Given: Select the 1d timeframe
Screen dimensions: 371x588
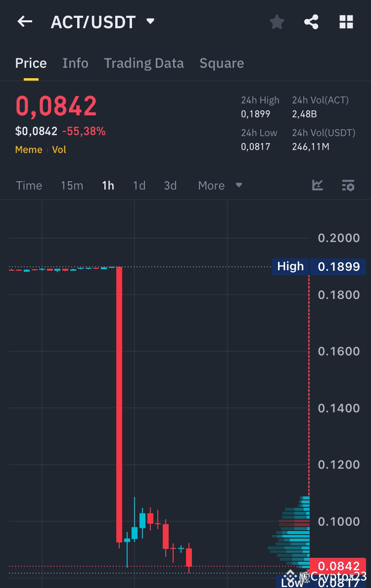Looking at the screenshot, I should [139, 185].
